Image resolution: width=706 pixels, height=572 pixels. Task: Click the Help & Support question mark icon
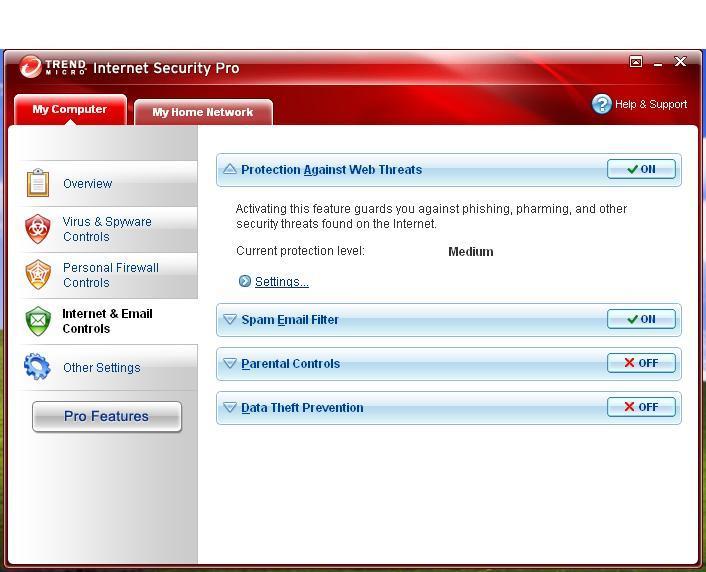pyautogui.click(x=602, y=104)
